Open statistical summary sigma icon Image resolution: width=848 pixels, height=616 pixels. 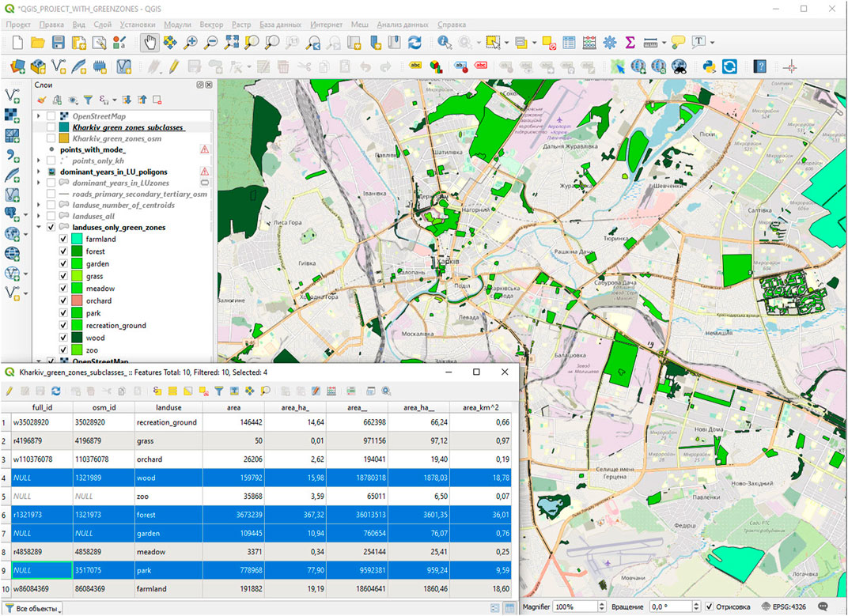pyautogui.click(x=630, y=42)
